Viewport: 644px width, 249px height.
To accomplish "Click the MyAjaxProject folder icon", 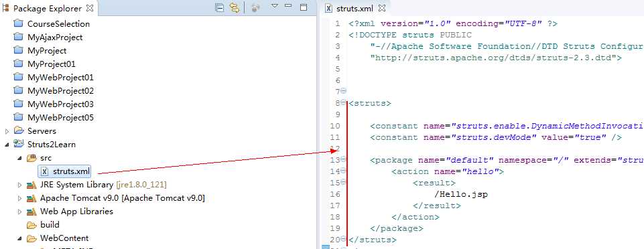I will click(18, 37).
